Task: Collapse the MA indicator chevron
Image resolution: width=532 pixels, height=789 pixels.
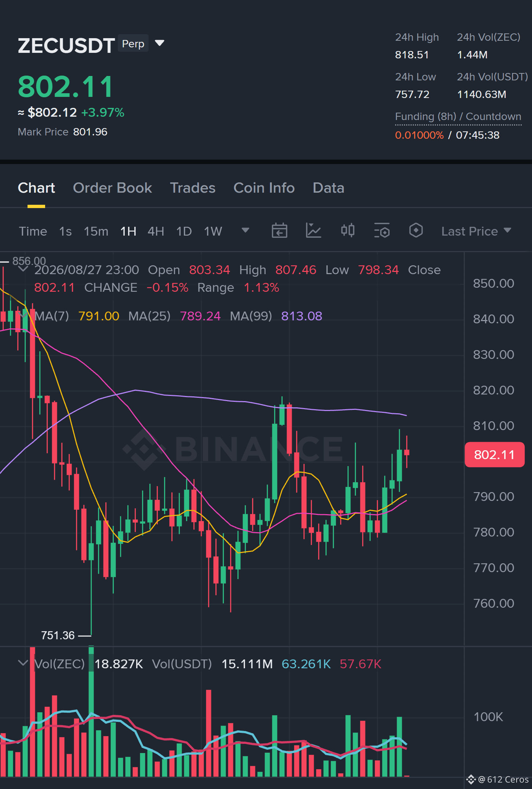Action: [23, 316]
